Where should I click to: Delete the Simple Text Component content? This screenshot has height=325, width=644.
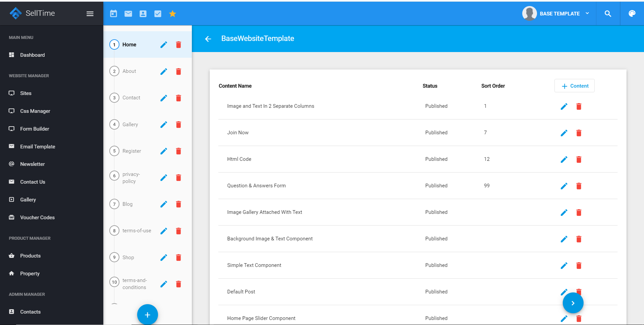click(579, 266)
